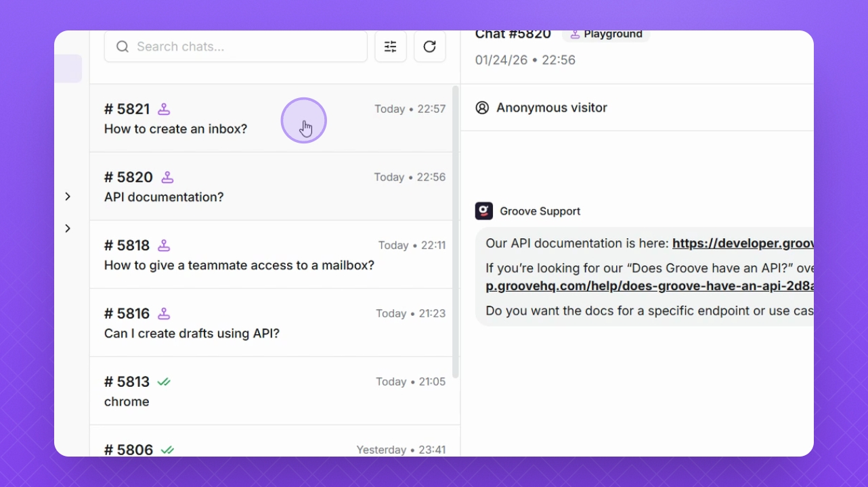Click the "01/24/26 • 22:56" date line

point(525,60)
